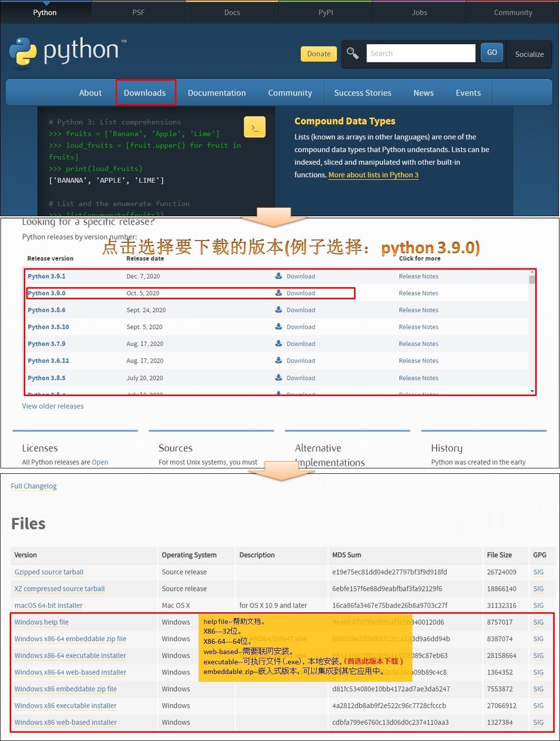Viewport: 560px width, 741px height.
Task: Open the Python 3.8.5 release link
Action: pos(47,378)
